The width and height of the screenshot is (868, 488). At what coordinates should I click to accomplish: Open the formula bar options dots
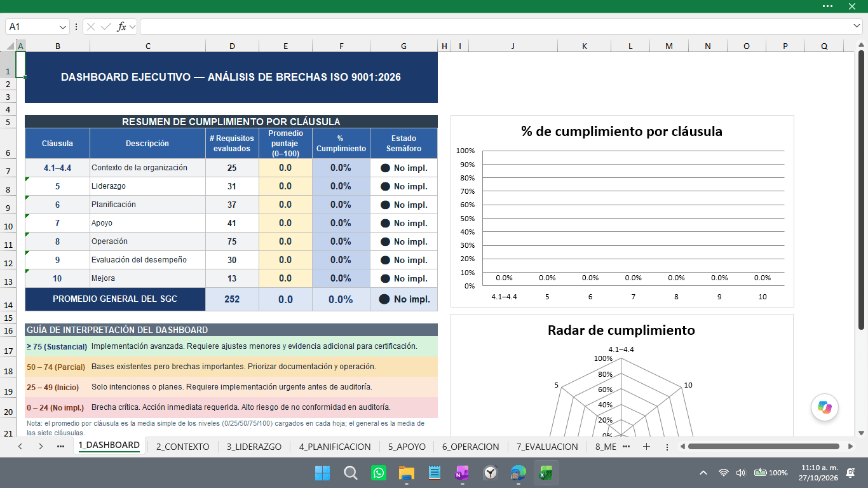76,27
